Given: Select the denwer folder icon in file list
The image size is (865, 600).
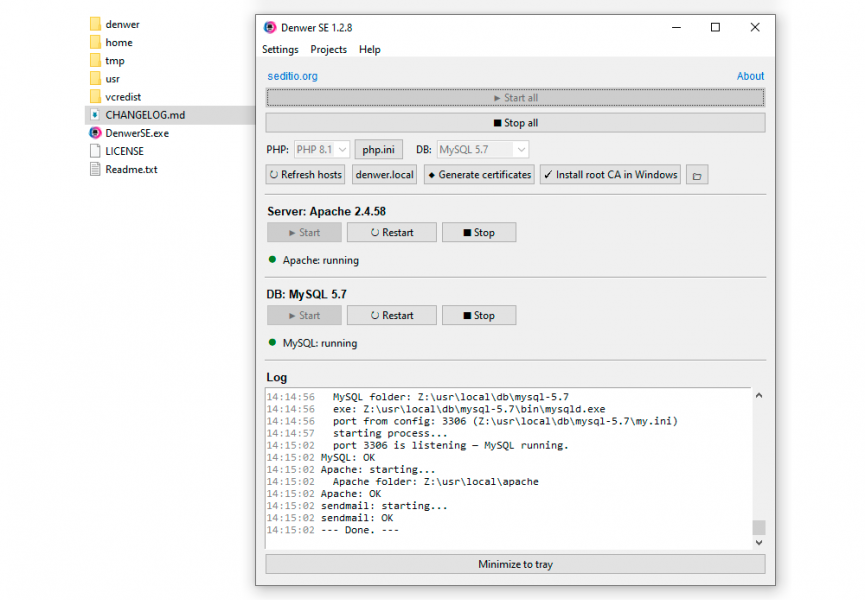Looking at the screenshot, I should [x=95, y=24].
